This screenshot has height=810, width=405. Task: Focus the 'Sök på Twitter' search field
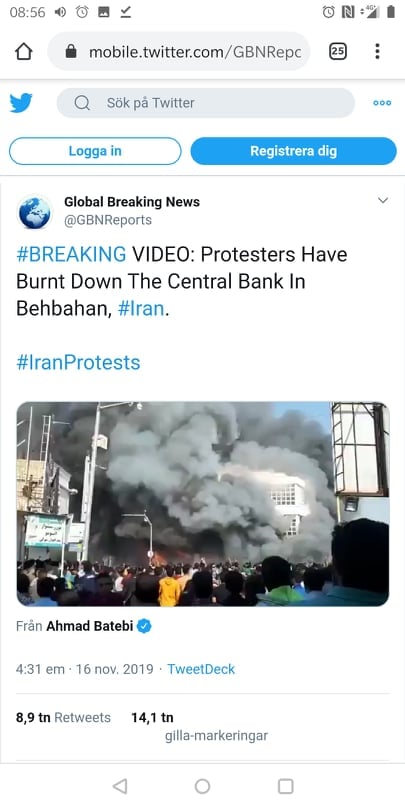206,103
